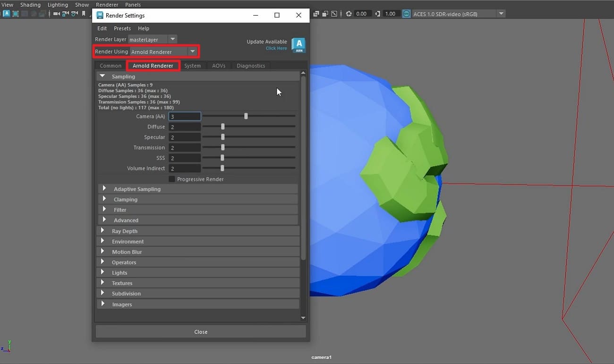Viewport: 614px width, 364px height.
Task: Enable the Progressive Render checkbox
Action: 172,179
